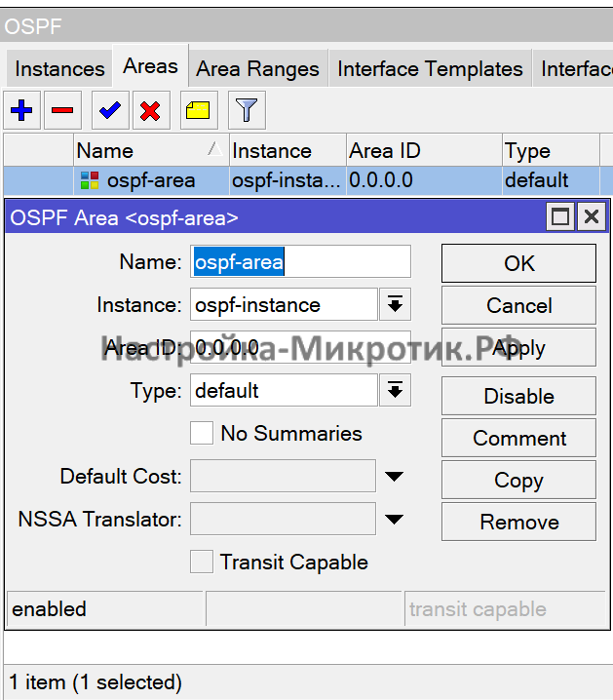Switch to the Interface Templates tab
Screen dimensions: 613x700
pyautogui.click(x=430, y=69)
